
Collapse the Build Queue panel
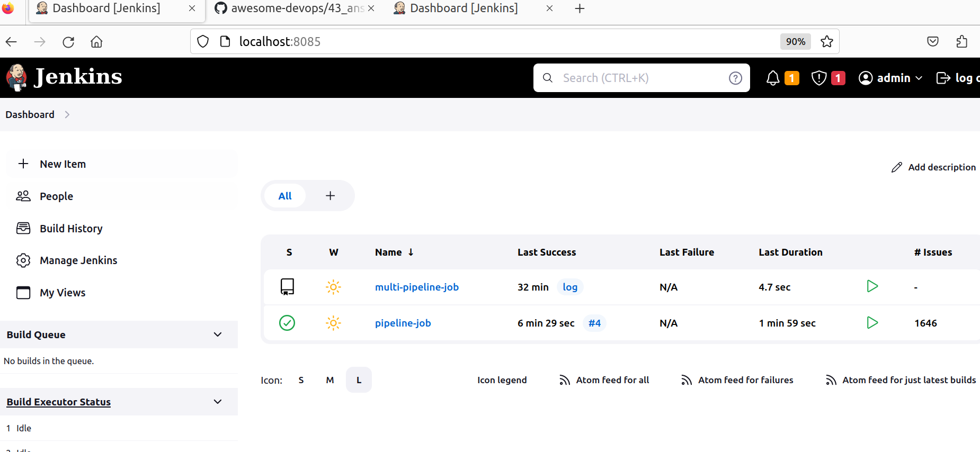click(218, 335)
